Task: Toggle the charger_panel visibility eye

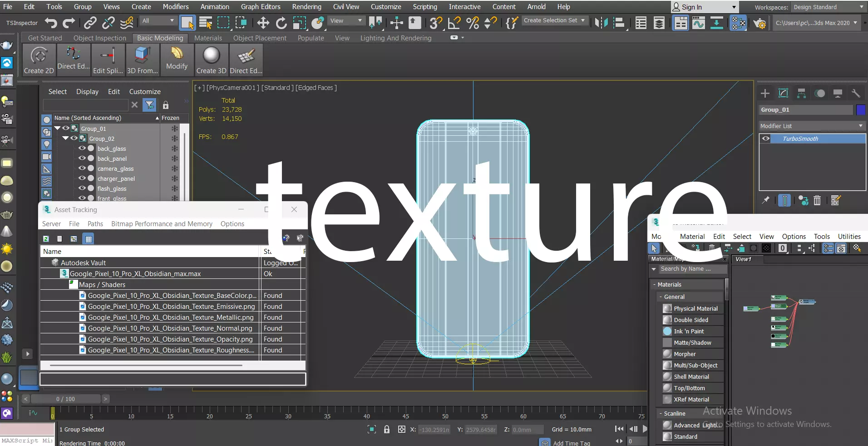Action: [82, 178]
